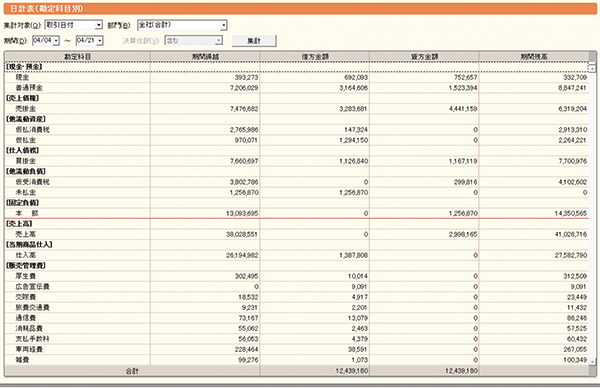Select the 売掛金 account row
Screen dimensions: 600x388
pyautogui.click(x=296, y=109)
